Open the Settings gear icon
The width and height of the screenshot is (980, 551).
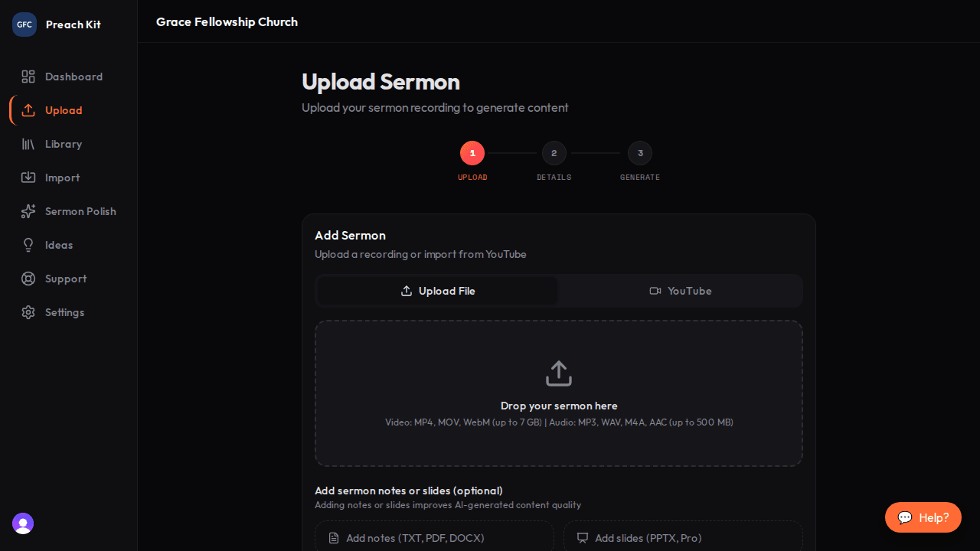[x=28, y=312]
